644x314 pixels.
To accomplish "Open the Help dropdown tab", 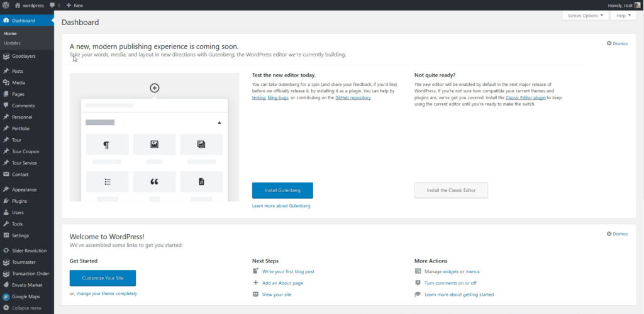I will pyautogui.click(x=623, y=16).
